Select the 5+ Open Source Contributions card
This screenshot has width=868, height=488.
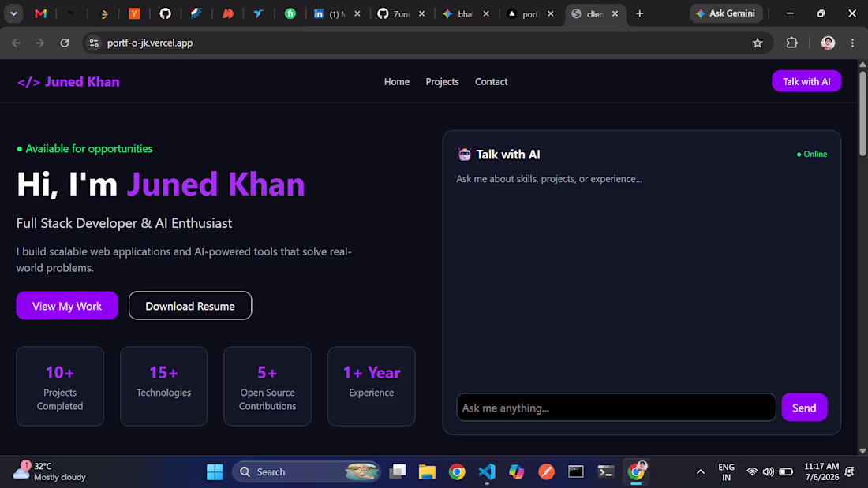pyautogui.click(x=268, y=386)
